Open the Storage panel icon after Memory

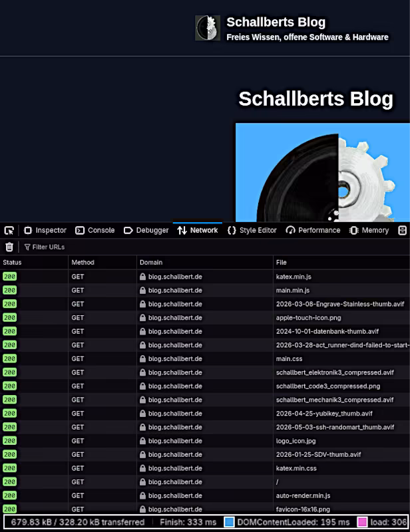pyautogui.click(x=402, y=230)
